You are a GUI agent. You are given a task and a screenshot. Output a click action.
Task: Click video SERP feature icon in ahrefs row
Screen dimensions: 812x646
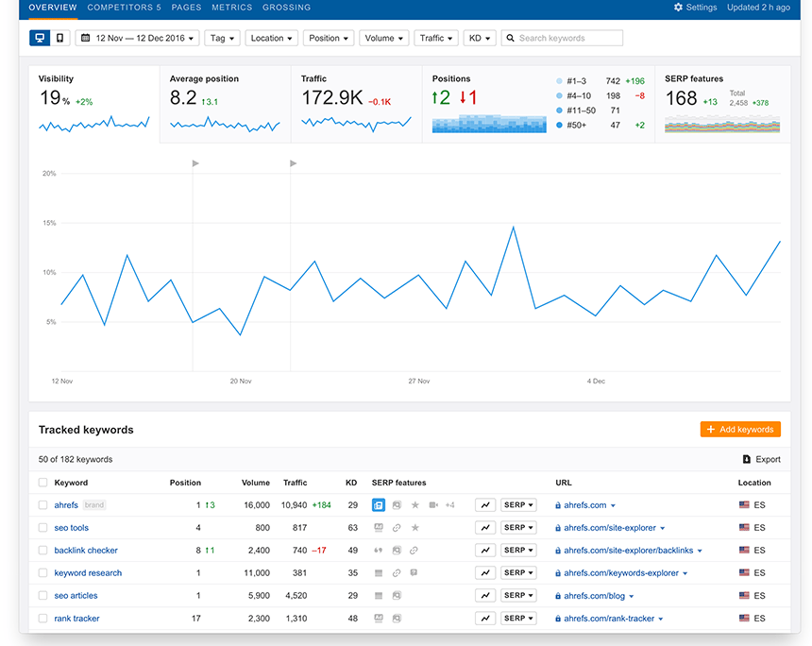[433, 504]
